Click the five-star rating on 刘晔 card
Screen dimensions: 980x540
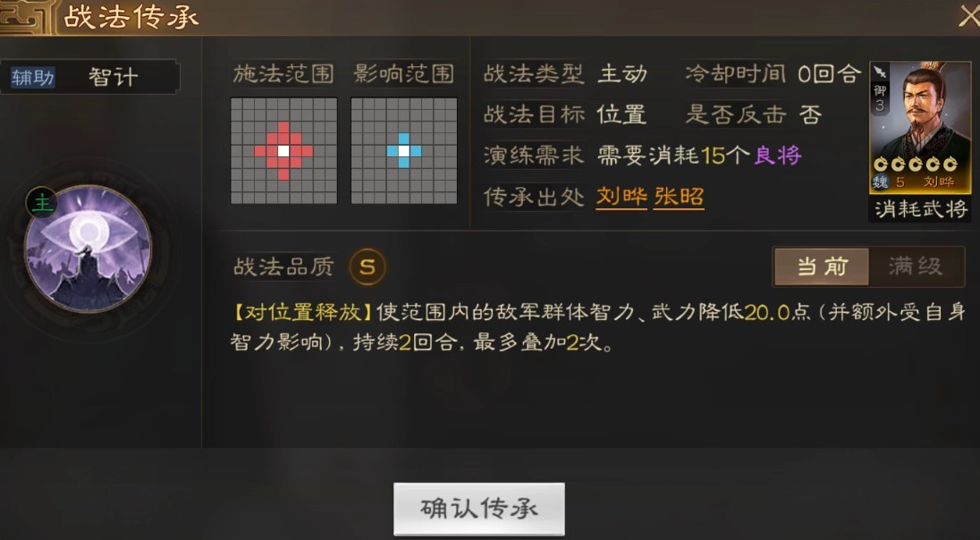click(916, 165)
